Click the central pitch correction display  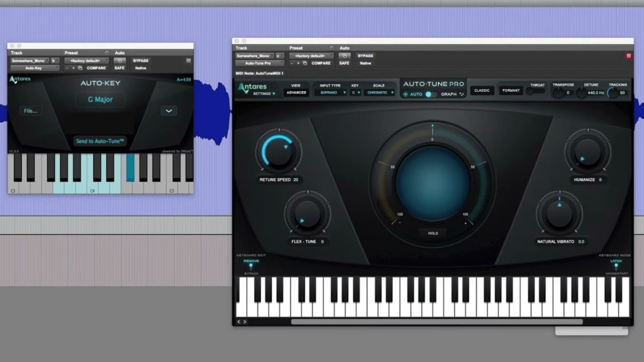pyautogui.click(x=433, y=184)
